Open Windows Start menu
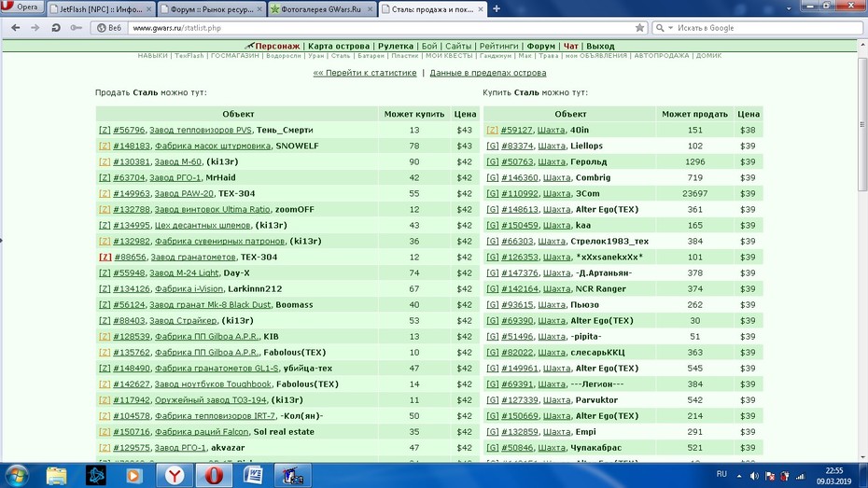Screen dimensions: 868x488 pyautogui.click(x=17, y=476)
